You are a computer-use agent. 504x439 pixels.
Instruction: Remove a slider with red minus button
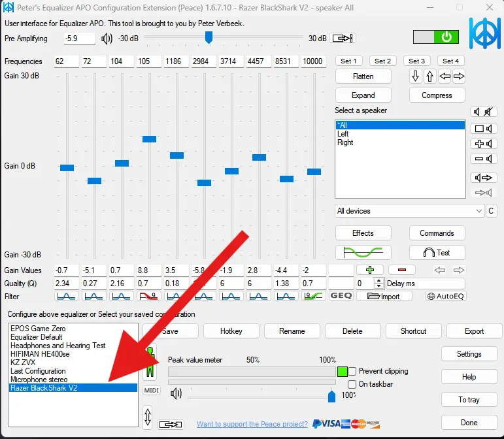click(x=402, y=270)
